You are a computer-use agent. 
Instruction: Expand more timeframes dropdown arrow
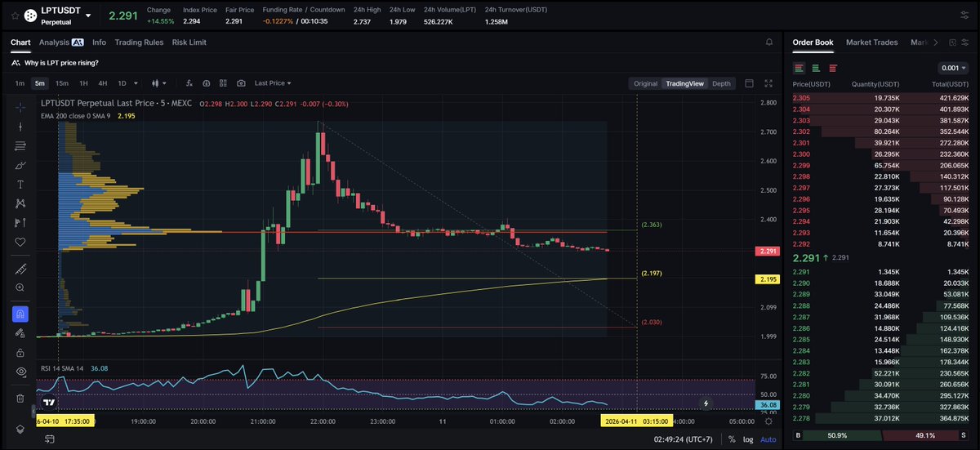(x=136, y=83)
